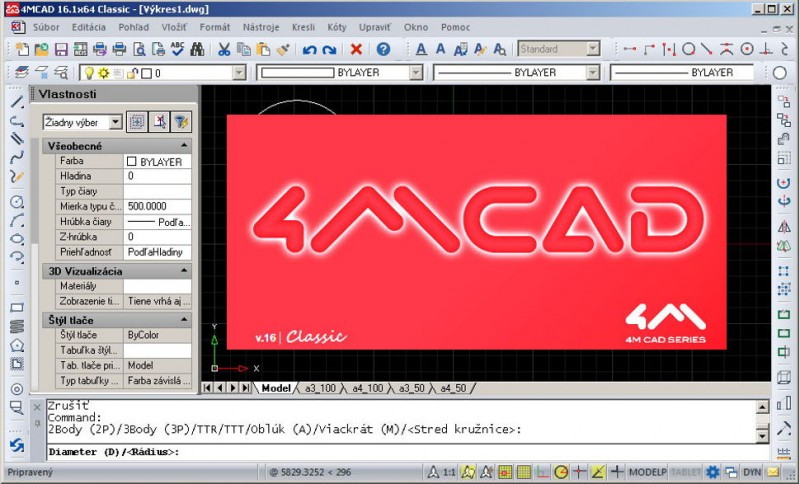Toggle the layer lightbulb on/off icon
The width and height of the screenshot is (800, 484).
click(x=89, y=73)
